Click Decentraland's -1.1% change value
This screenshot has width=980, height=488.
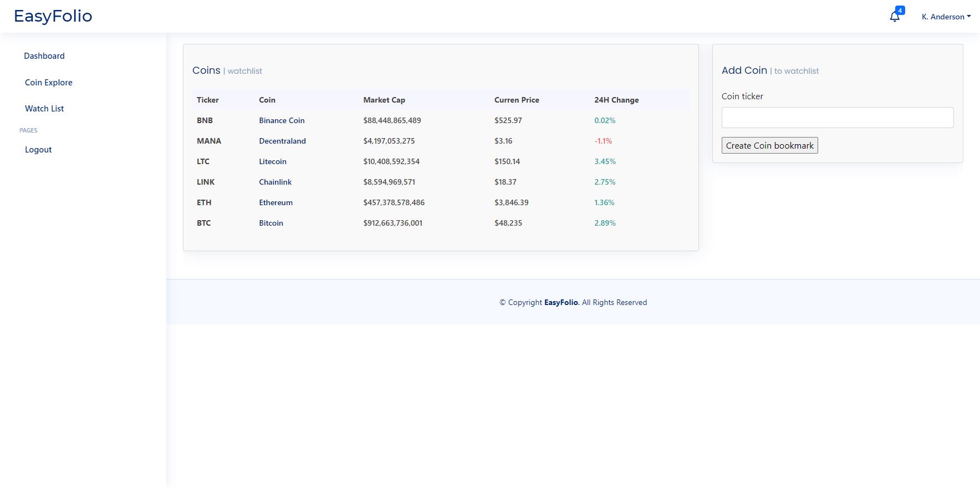[603, 141]
